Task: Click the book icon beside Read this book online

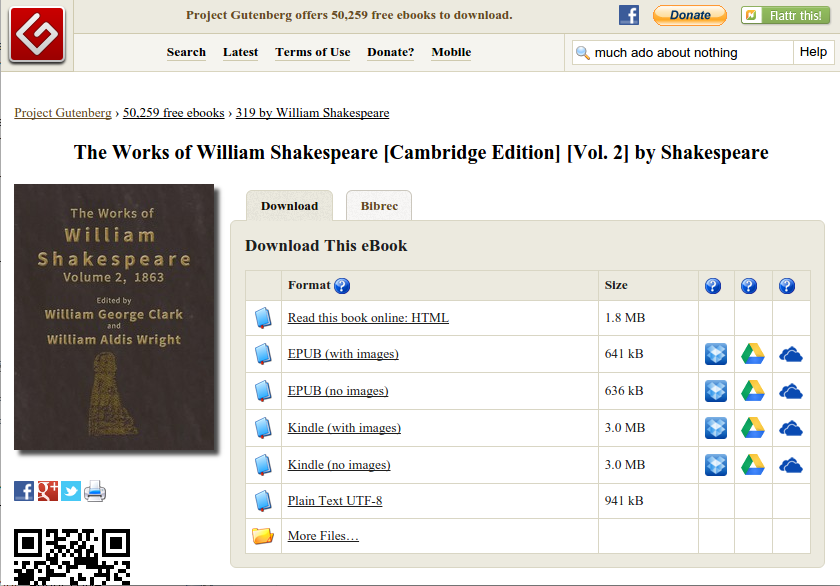Action: click(262, 318)
